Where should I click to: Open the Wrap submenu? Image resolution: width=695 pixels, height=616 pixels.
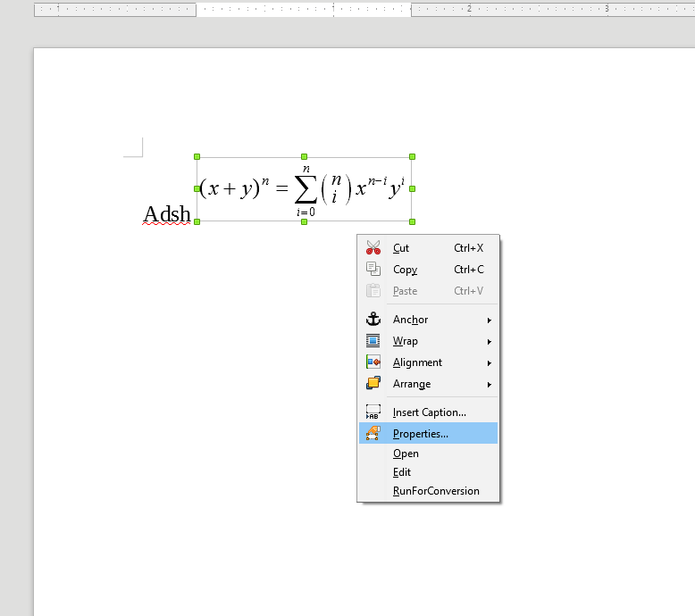pos(428,341)
